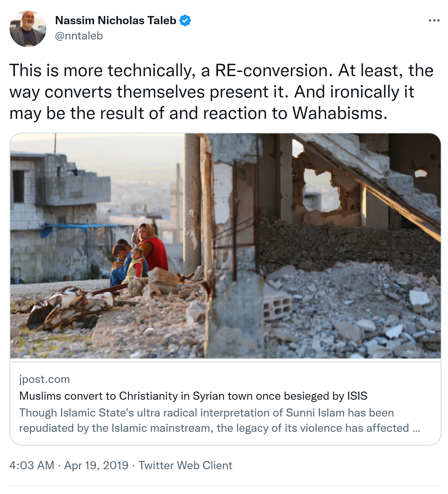Open Nassim Nicholas Taleb's profile avatar
The width and height of the screenshot is (448, 494).
tap(28, 29)
